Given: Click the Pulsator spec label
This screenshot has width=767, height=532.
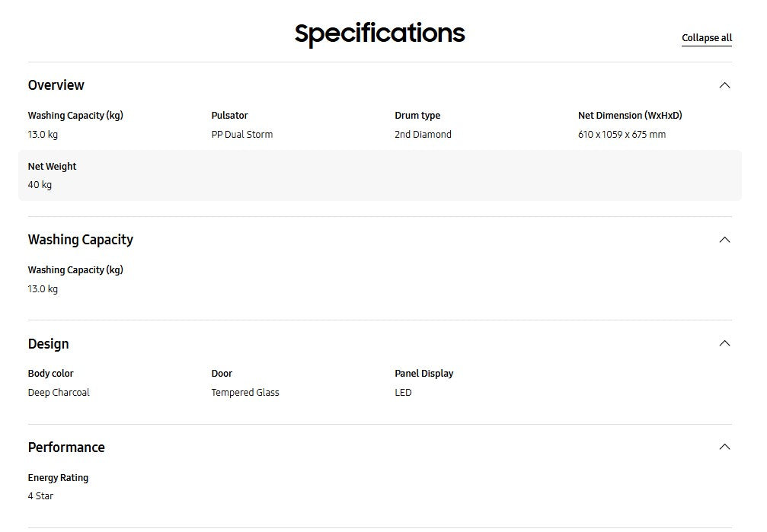Looking at the screenshot, I should click(x=229, y=116).
